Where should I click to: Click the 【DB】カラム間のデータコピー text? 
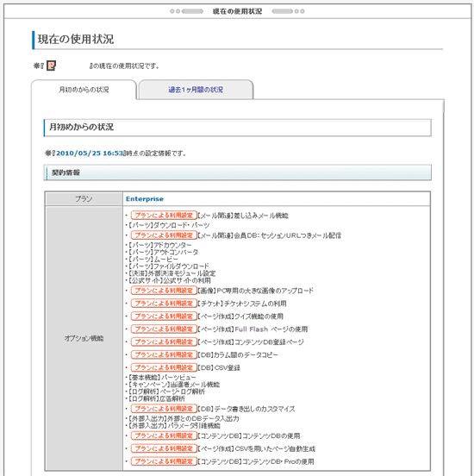pyautogui.click(x=238, y=355)
